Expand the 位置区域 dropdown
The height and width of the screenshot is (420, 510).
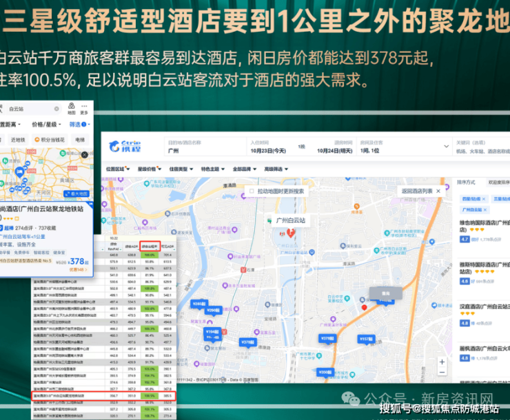(x=118, y=169)
